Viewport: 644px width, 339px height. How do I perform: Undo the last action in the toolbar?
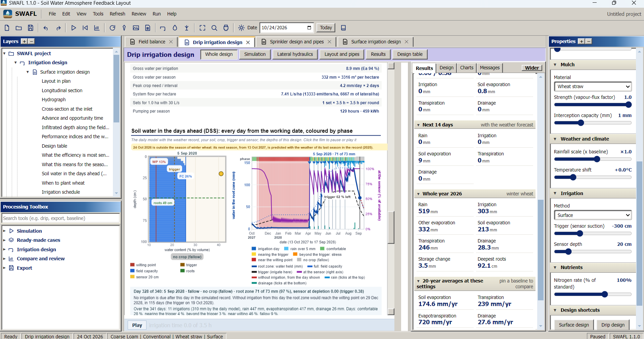(x=46, y=28)
